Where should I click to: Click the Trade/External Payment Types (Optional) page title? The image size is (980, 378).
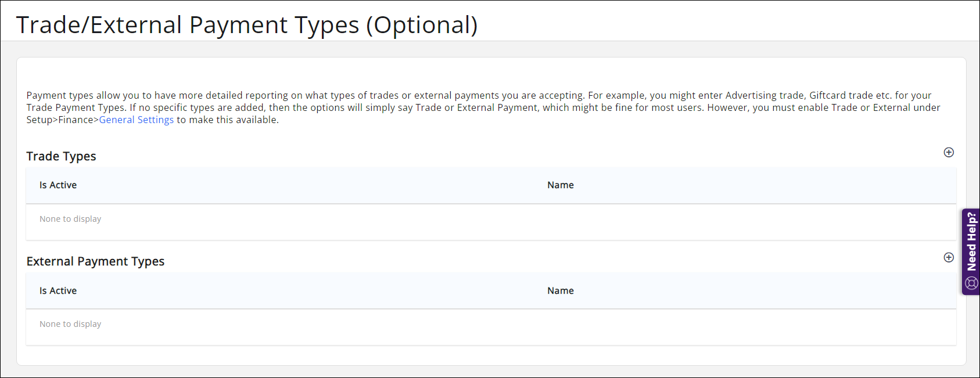tap(247, 25)
